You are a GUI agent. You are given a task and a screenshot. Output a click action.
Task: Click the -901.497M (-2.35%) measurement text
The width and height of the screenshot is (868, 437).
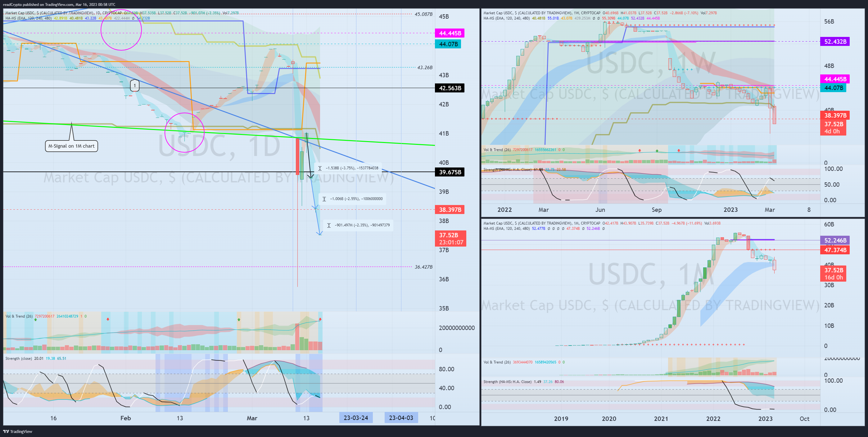(362, 225)
